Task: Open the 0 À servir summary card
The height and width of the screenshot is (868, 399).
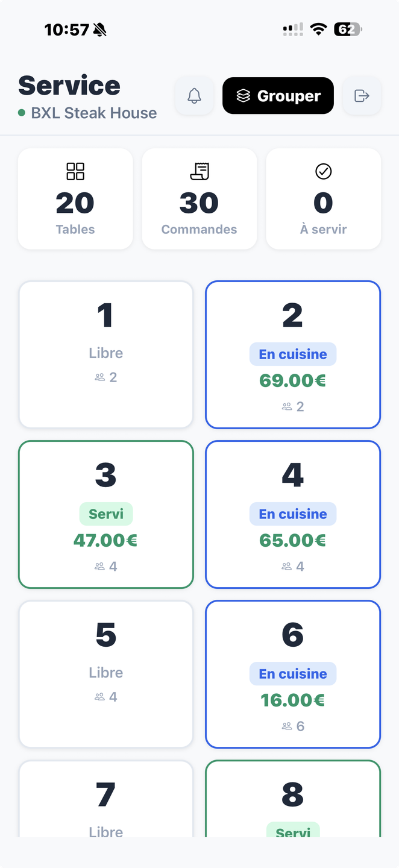Action: (324, 199)
